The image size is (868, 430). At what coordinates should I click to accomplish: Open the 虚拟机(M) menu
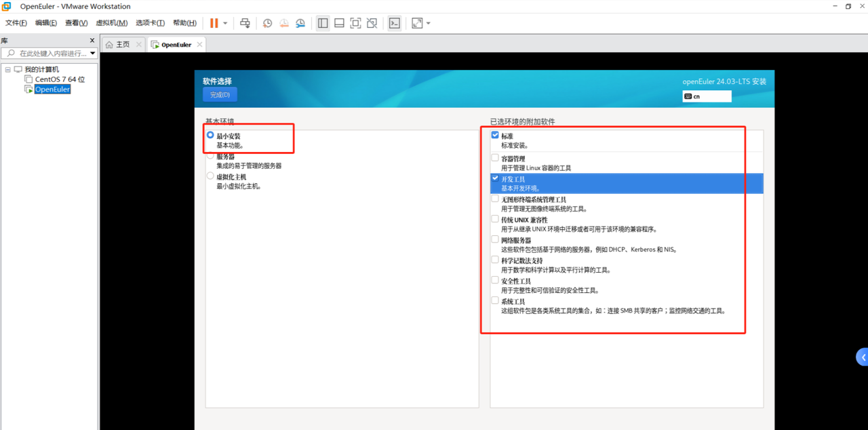pyautogui.click(x=111, y=23)
